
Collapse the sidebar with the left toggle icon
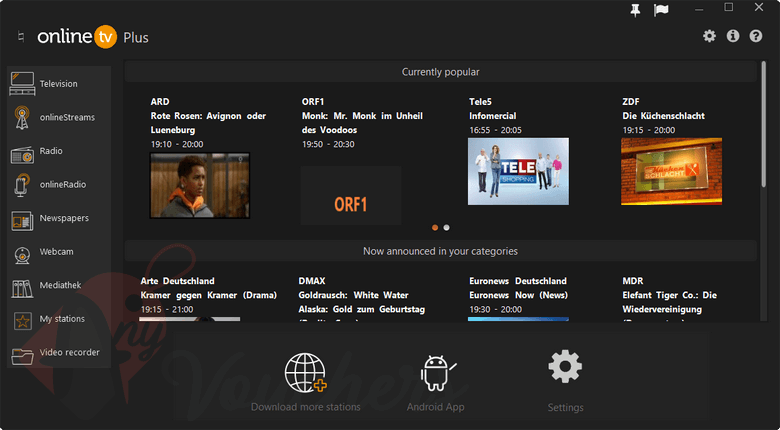point(20,37)
